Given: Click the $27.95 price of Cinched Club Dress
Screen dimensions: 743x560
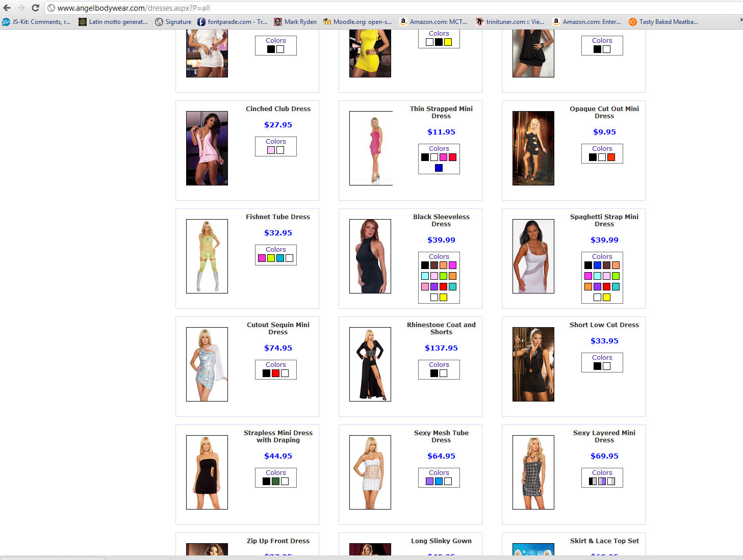Looking at the screenshot, I should click(x=278, y=125).
